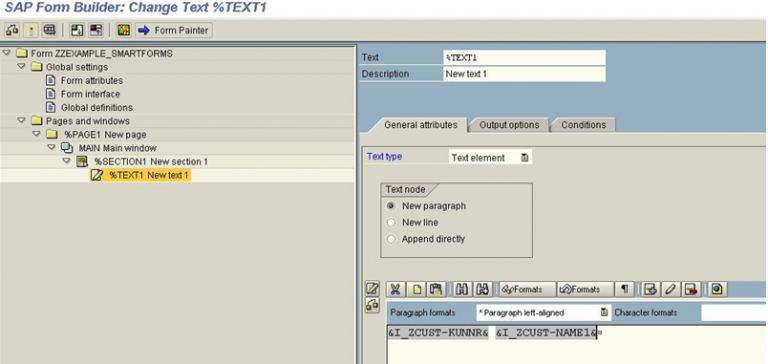This screenshot has width=768, height=364.
Task: Click the Display/Change icon in the top toolbar
Action: [12, 30]
